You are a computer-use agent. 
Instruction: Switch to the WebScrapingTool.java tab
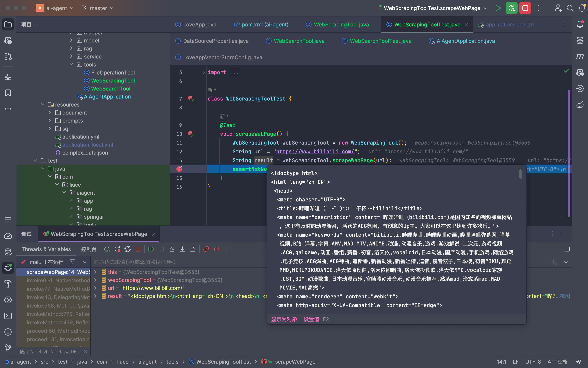(x=338, y=25)
